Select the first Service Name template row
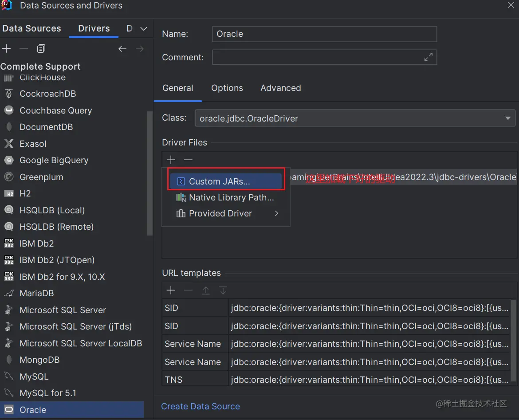 (x=336, y=344)
